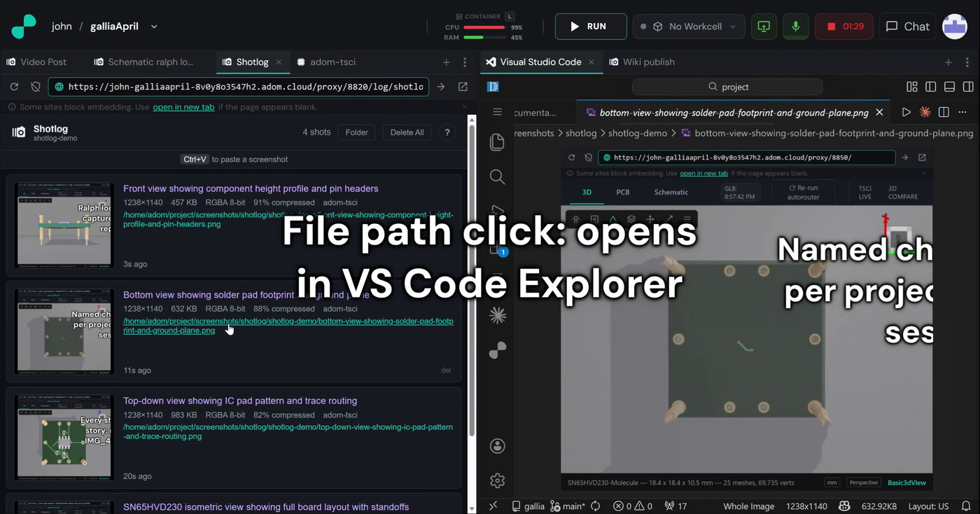Open the Top-down view shot thumbnail
The width and height of the screenshot is (980, 514).
[x=64, y=437]
